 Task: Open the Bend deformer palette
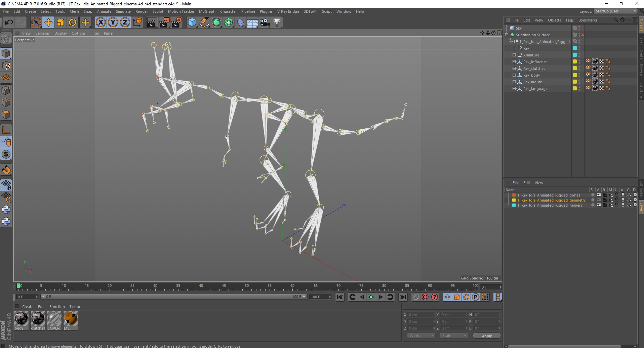[x=241, y=23]
